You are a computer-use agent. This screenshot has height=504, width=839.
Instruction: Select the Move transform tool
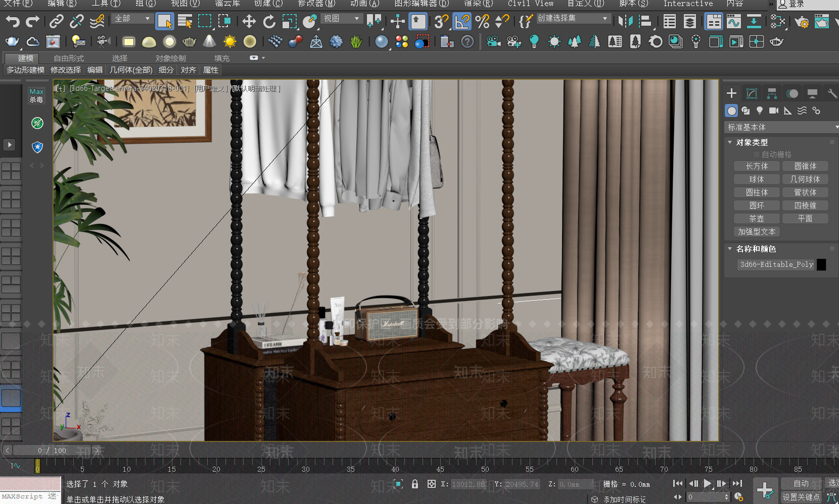249,21
